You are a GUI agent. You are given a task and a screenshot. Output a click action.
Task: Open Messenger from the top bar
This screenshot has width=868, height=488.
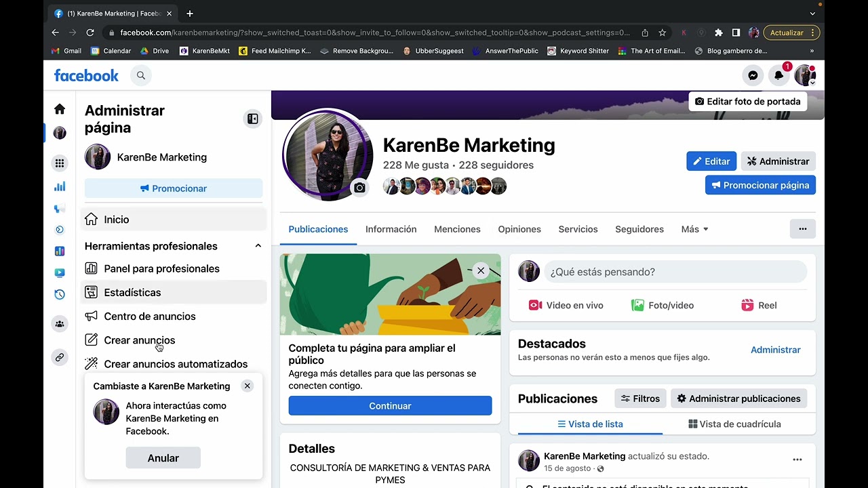click(x=753, y=75)
